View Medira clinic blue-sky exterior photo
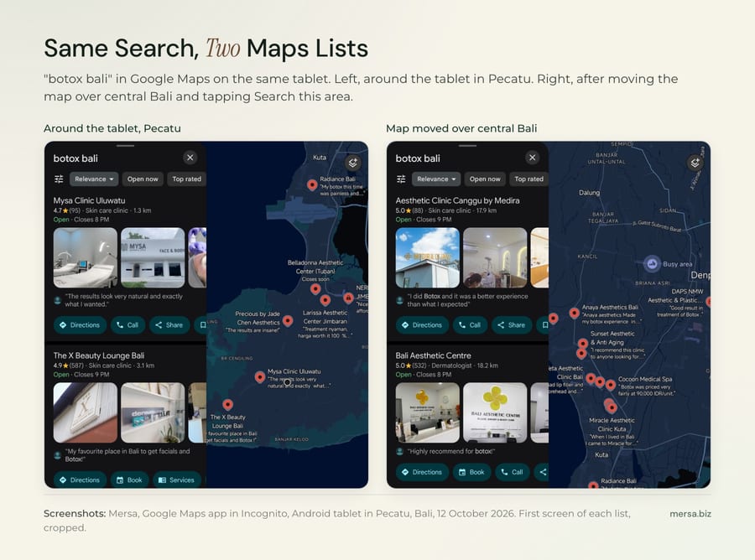755x560 pixels. (x=428, y=258)
